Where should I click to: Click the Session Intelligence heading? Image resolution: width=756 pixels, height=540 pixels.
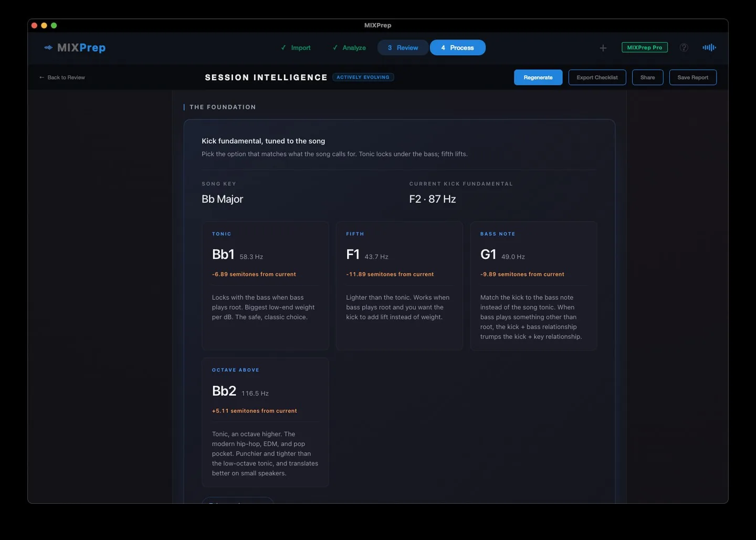tap(266, 78)
